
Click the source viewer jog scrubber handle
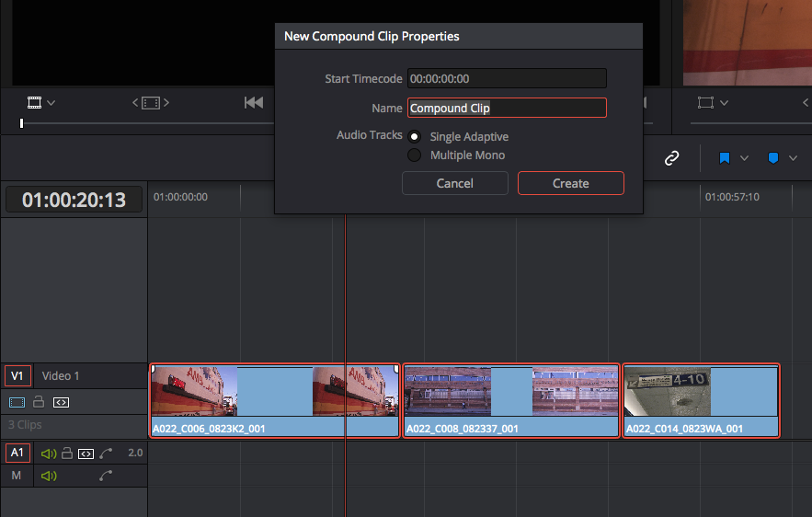(21, 123)
